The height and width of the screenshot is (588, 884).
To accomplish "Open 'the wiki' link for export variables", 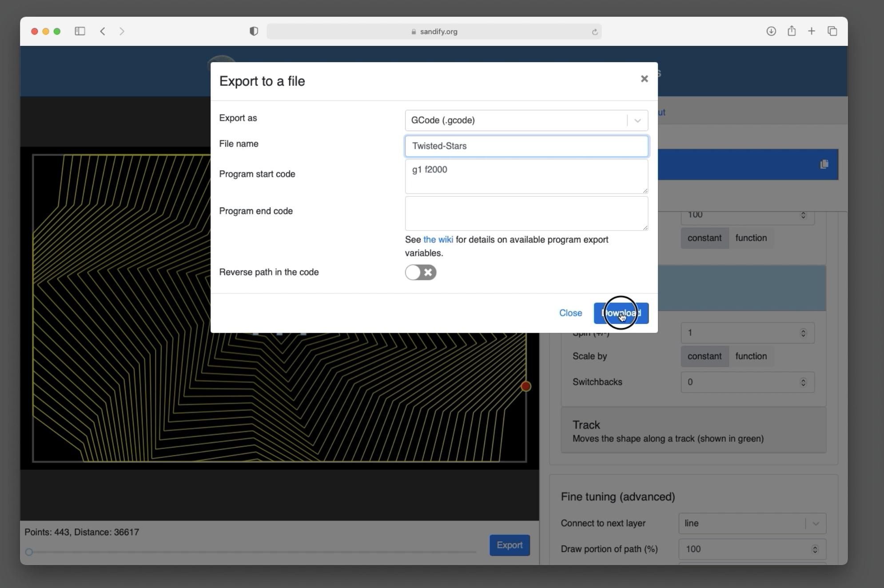I will click(x=438, y=239).
